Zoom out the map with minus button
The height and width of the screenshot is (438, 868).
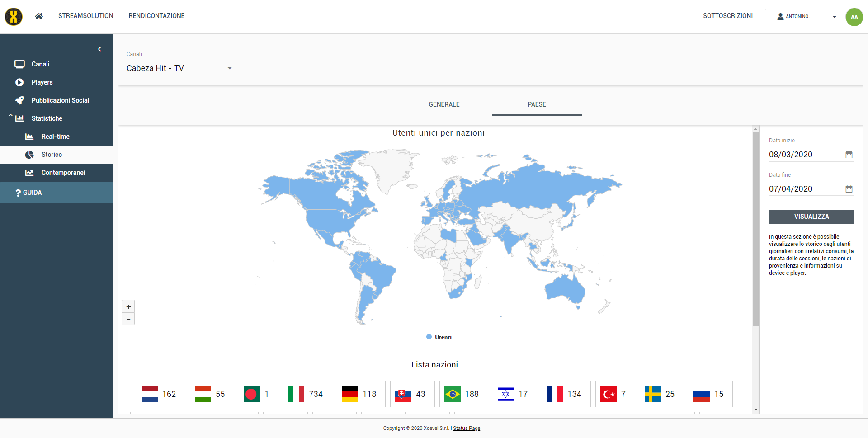(128, 319)
